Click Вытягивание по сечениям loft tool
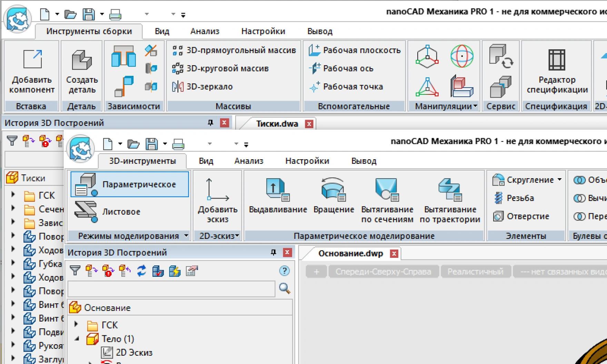The image size is (607, 364). tap(387, 190)
